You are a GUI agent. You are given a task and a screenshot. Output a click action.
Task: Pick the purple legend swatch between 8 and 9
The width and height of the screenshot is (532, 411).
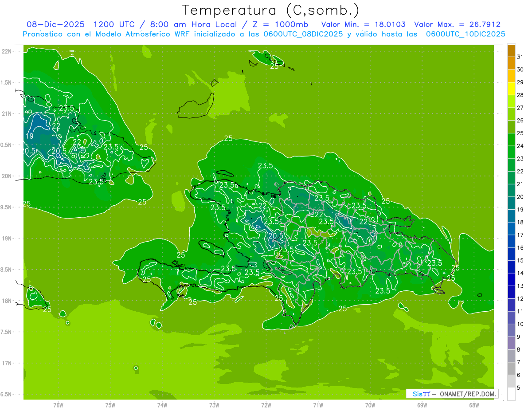511,343
